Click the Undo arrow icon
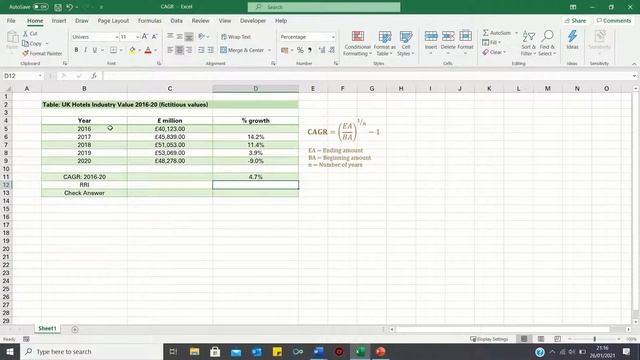The height and width of the screenshot is (360, 640). tap(69, 7)
